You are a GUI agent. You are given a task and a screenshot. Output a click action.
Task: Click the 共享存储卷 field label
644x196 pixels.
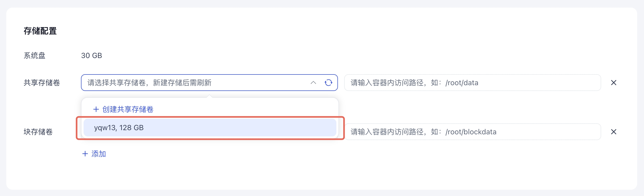pos(42,83)
